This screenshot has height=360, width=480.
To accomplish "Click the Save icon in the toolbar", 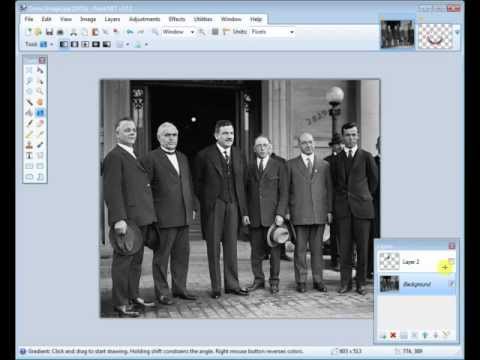I will coord(49,32).
